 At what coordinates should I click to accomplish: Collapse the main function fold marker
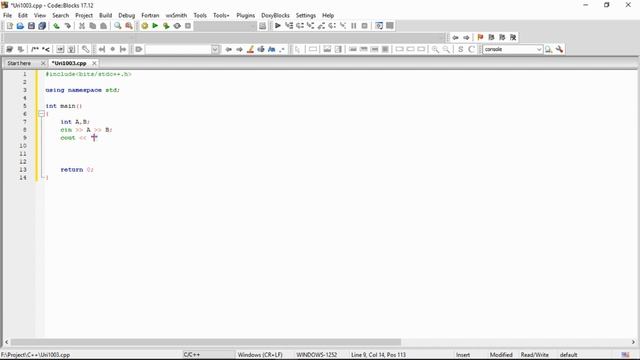(41, 114)
